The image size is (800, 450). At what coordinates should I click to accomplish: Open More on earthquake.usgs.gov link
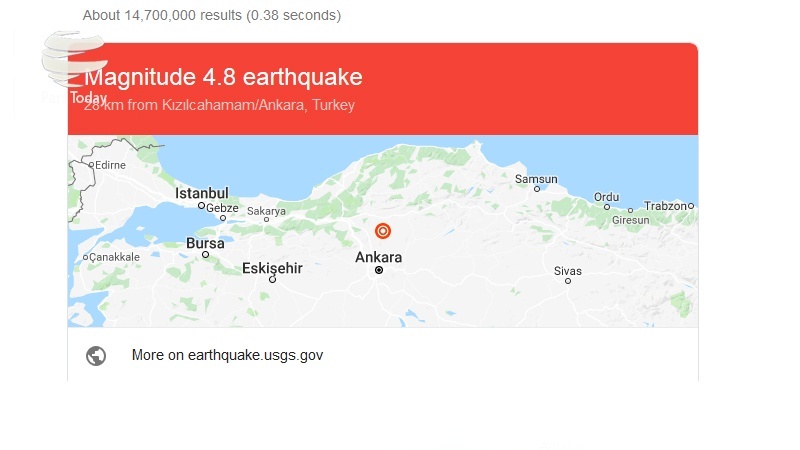click(227, 355)
